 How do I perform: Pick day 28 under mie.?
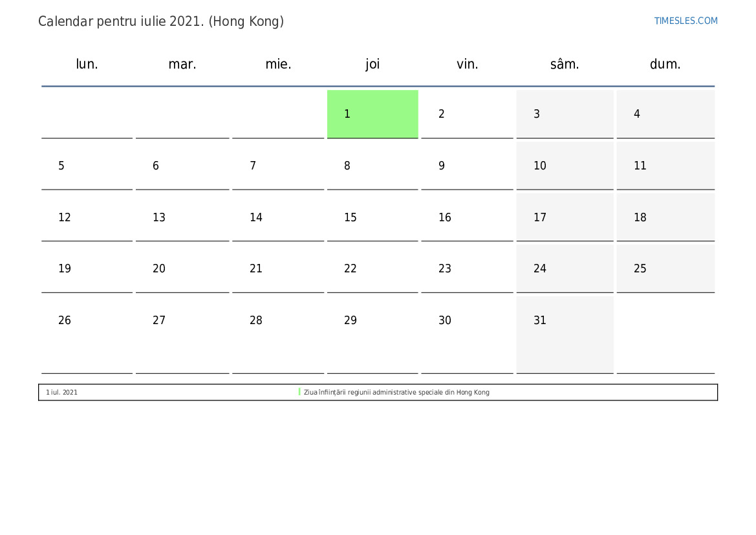tap(278, 334)
